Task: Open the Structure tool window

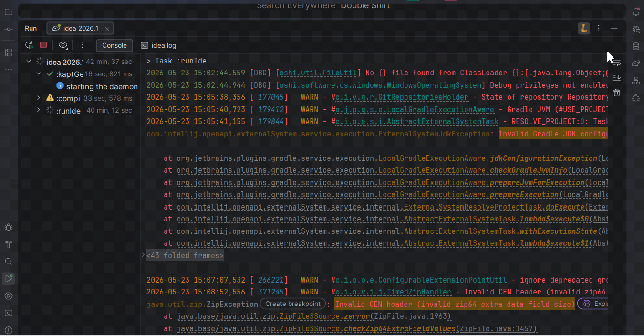Action: coord(8,52)
